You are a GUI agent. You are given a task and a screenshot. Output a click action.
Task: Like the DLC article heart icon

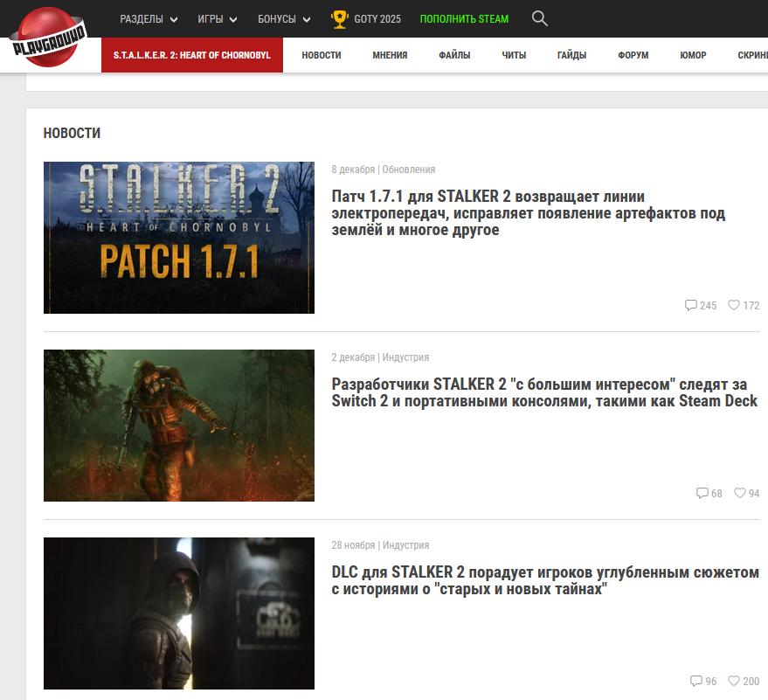point(734,681)
